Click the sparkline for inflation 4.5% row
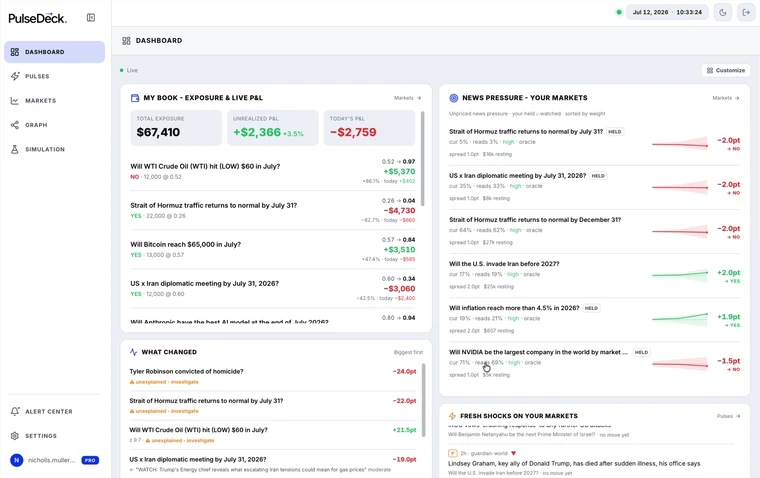The height and width of the screenshot is (478, 760). [x=680, y=318]
